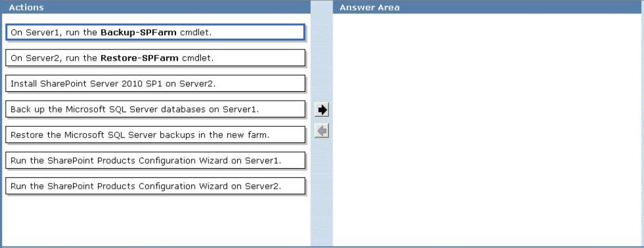Viewport: 644px width, 248px height.
Task: Select the Server2 Restore-SPFarm cmdlet action
Action: tap(155, 58)
